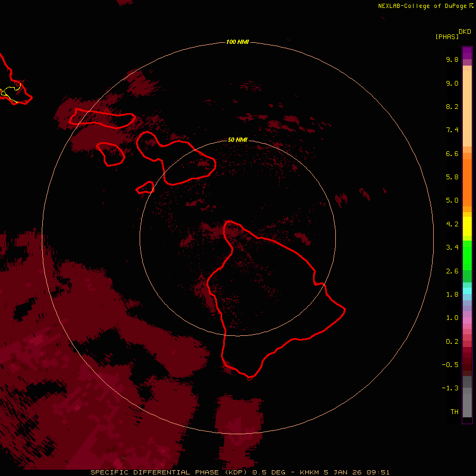Screen dimensions: 476x476
Task: Select the -1.3 value on color scale
Action: coord(450,388)
